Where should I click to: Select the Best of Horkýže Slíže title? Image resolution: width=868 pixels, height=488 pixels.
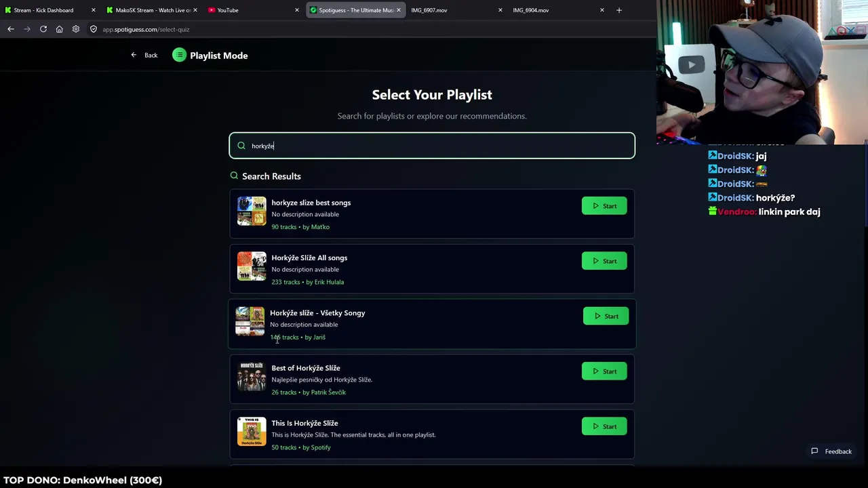(306, 368)
